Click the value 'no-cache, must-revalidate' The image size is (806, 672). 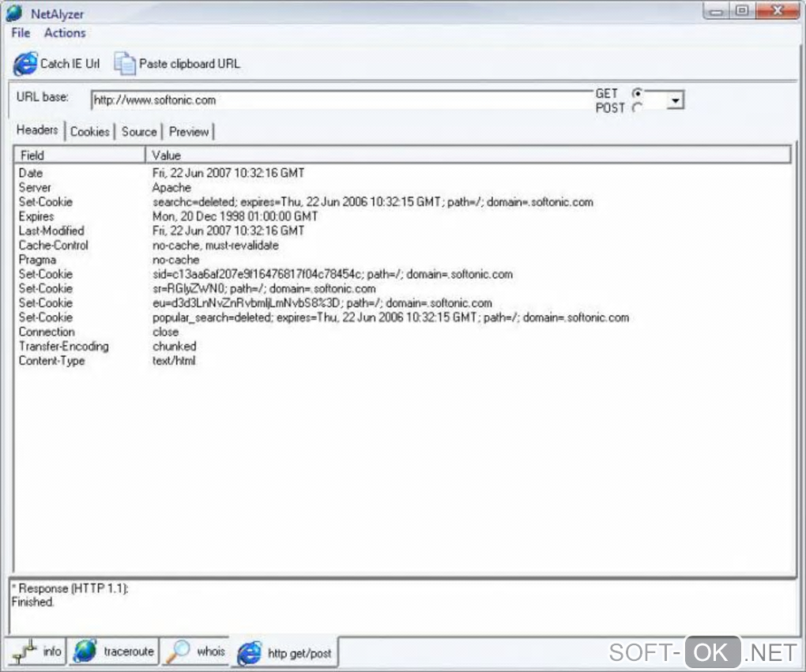click(x=216, y=245)
